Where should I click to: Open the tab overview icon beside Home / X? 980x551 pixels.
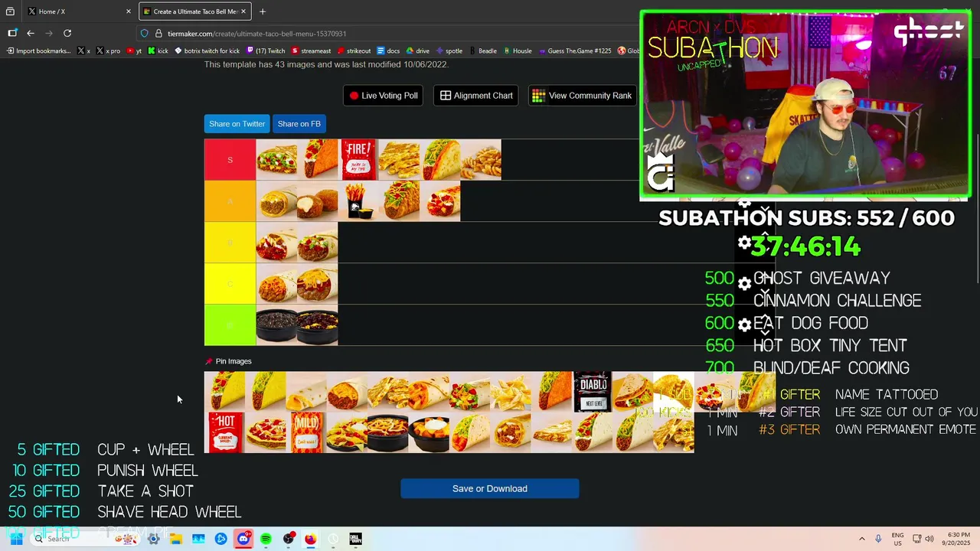[10, 11]
